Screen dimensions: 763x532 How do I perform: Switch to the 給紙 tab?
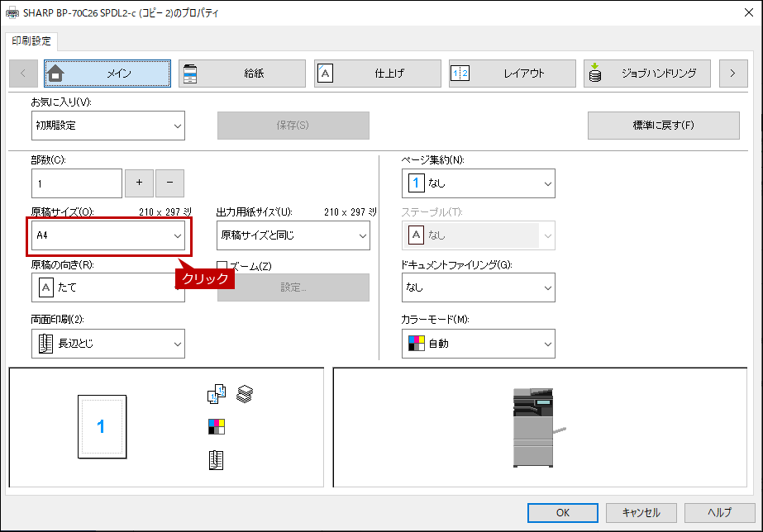click(242, 74)
